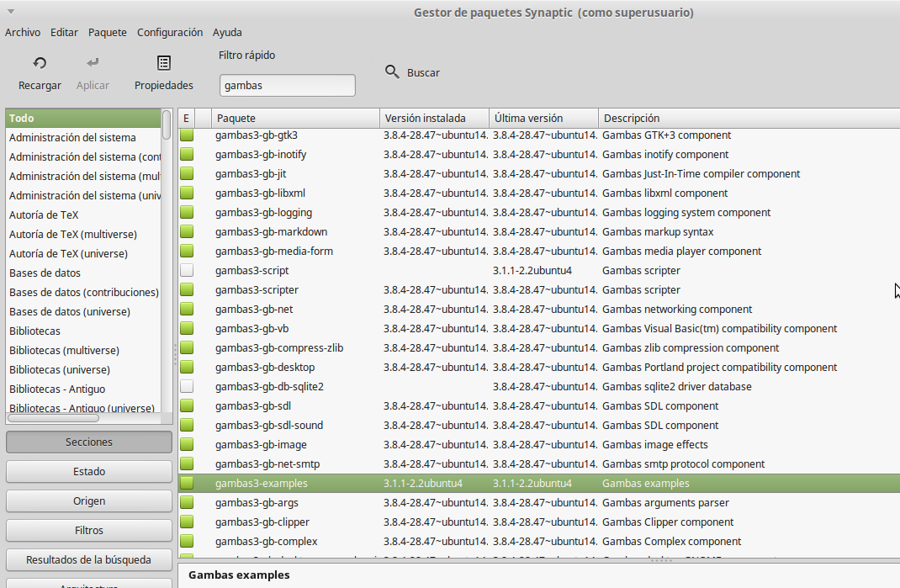
Task: Toggle status box for gambas3-gb-desktop
Action: coord(187,367)
